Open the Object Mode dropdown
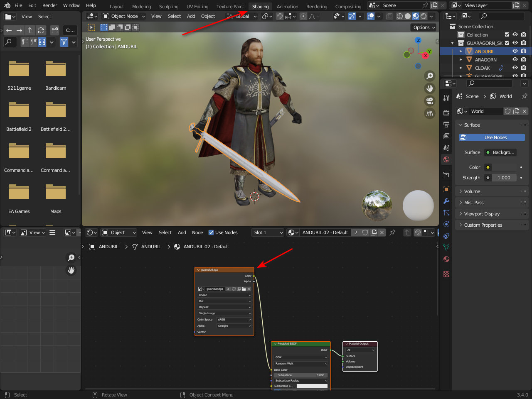Viewport: 532px width, 399px height. click(x=124, y=16)
